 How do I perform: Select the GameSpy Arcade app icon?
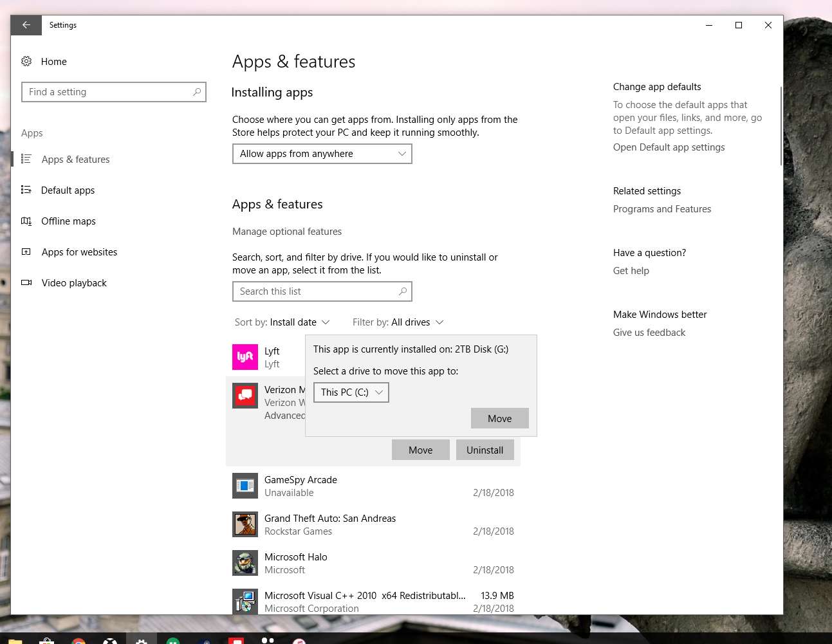(x=245, y=486)
